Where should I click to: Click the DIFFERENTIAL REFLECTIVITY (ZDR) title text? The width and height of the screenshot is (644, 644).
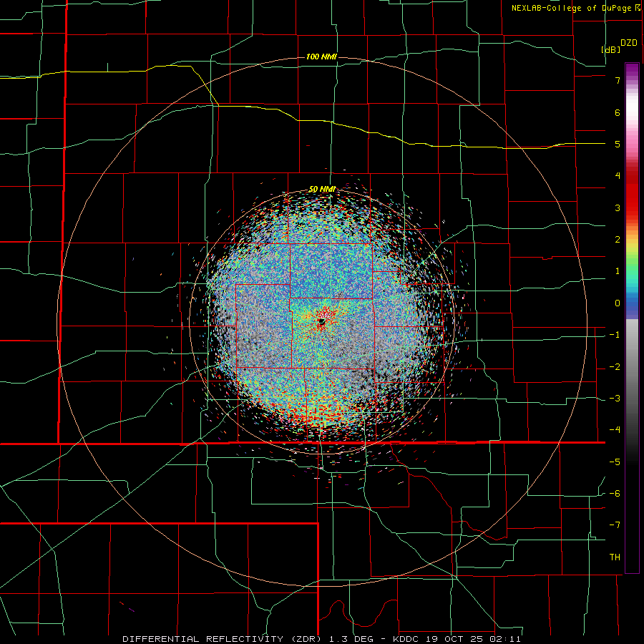click(x=223, y=639)
